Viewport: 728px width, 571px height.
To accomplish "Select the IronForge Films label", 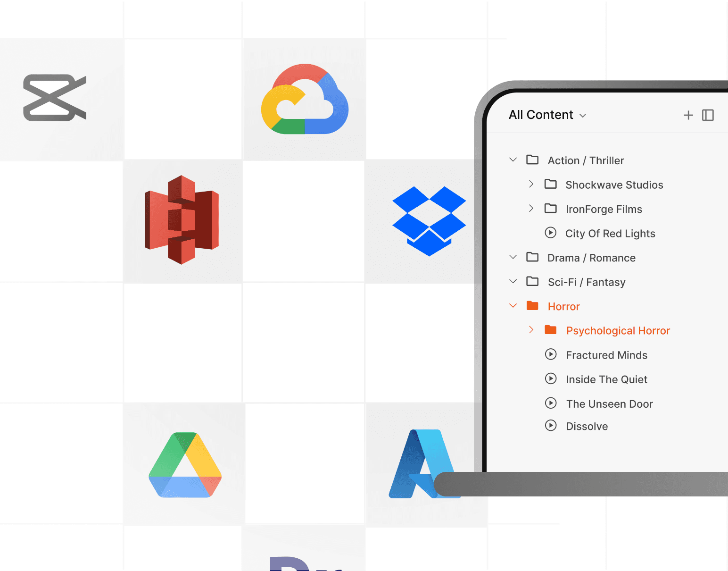I will [604, 210].
